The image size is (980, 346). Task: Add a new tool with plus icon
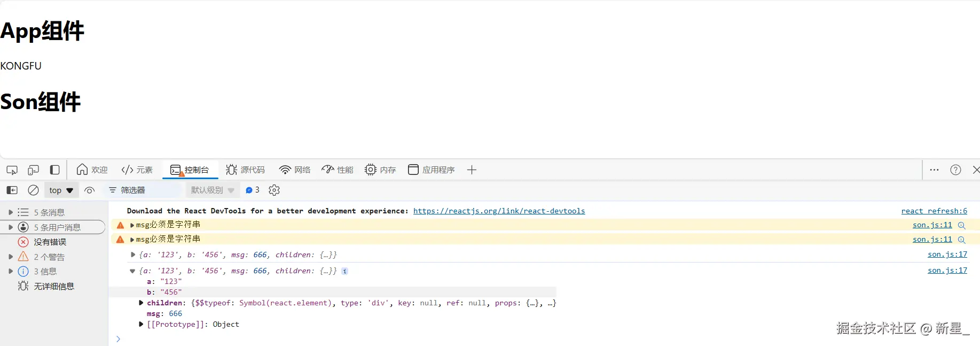[472, 170]
